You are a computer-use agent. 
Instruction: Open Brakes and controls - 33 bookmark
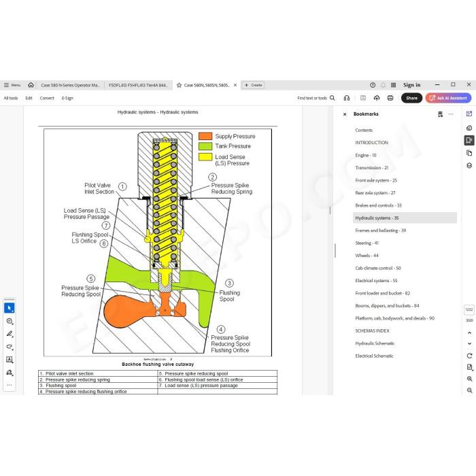click(378, 205)
